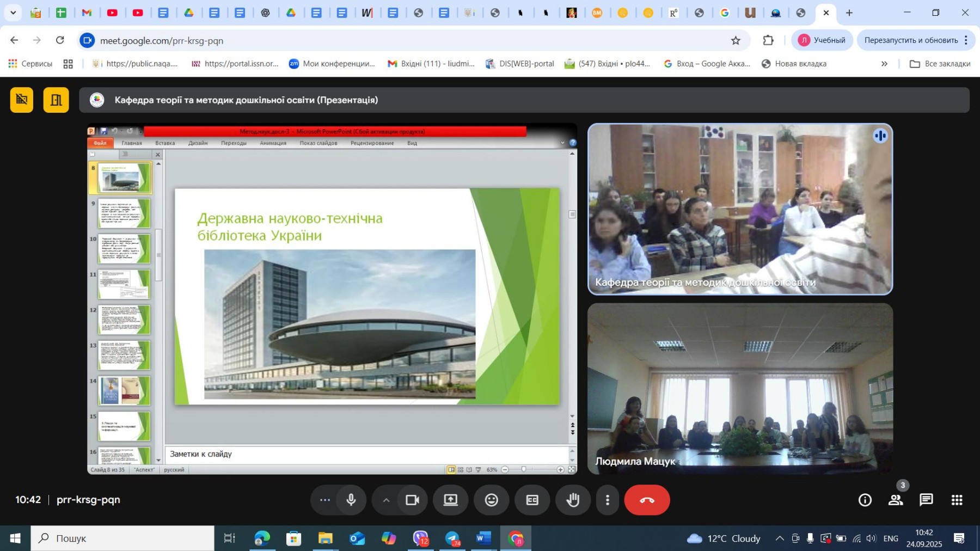The width and height of the screenshot is (980, 551).
Task: Select slide 14 thumbnail
Action: pos(124,390)
